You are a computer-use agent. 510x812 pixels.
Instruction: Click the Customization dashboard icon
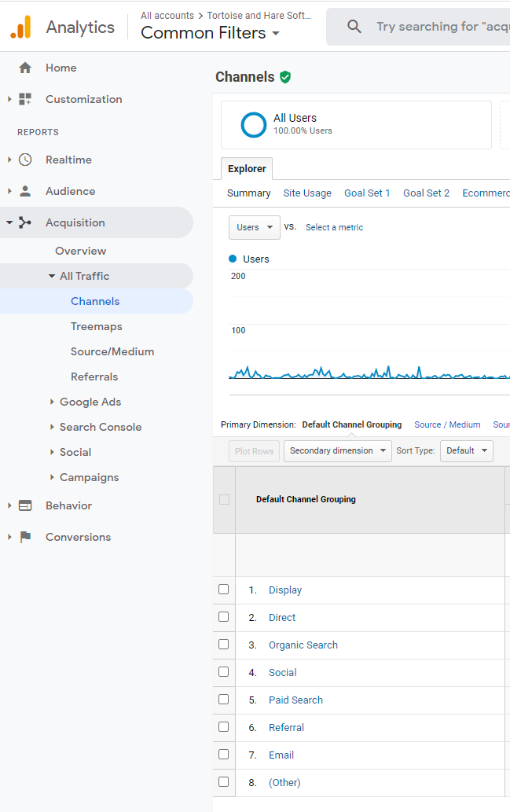[25, 99]
